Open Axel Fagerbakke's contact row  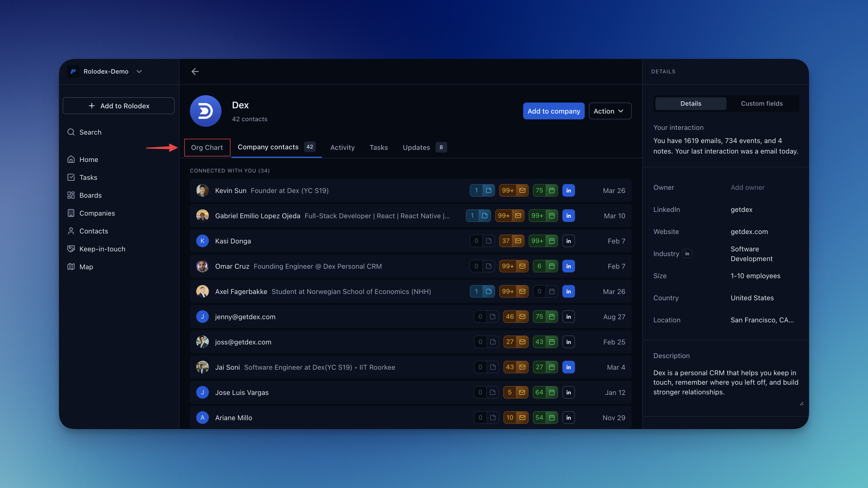pyautogui.click(x=411, y=292)
